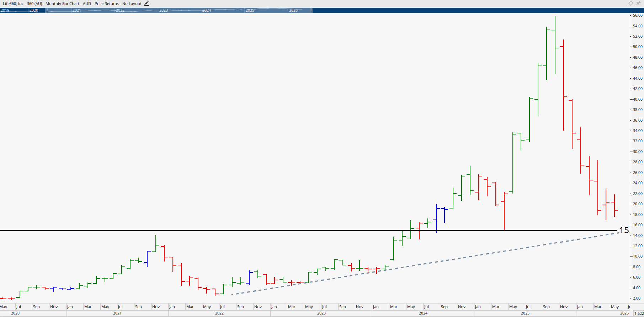Click the diamond icon in top-right corner
644x317 pixels.
631,3
